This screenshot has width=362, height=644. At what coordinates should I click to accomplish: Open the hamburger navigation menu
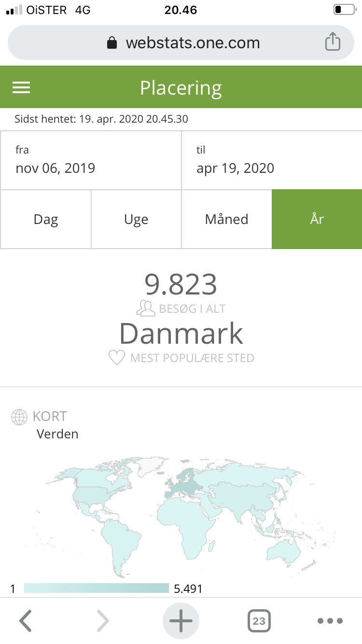pyautogui.click(x=21, y=87)
